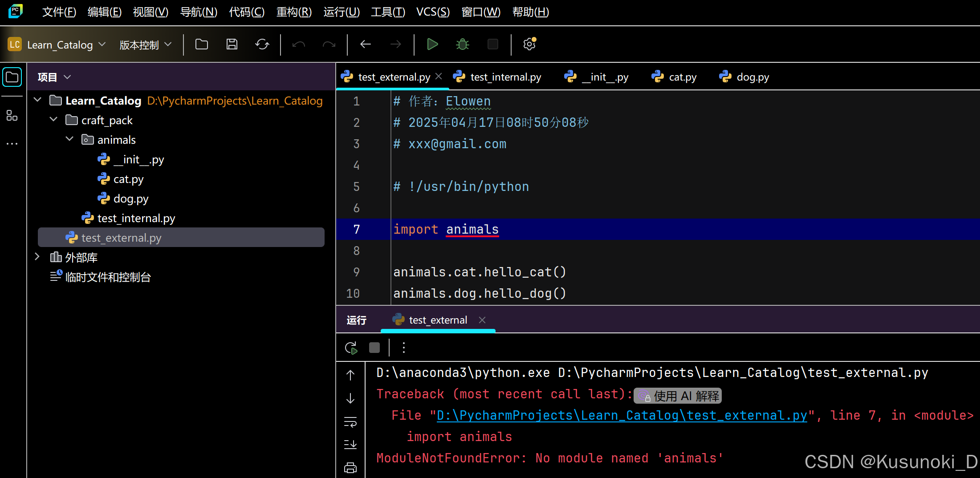Screen dimensions: 980x478
Task: Open the 项目 view dropdown
Action: click(x=54, y=77)
